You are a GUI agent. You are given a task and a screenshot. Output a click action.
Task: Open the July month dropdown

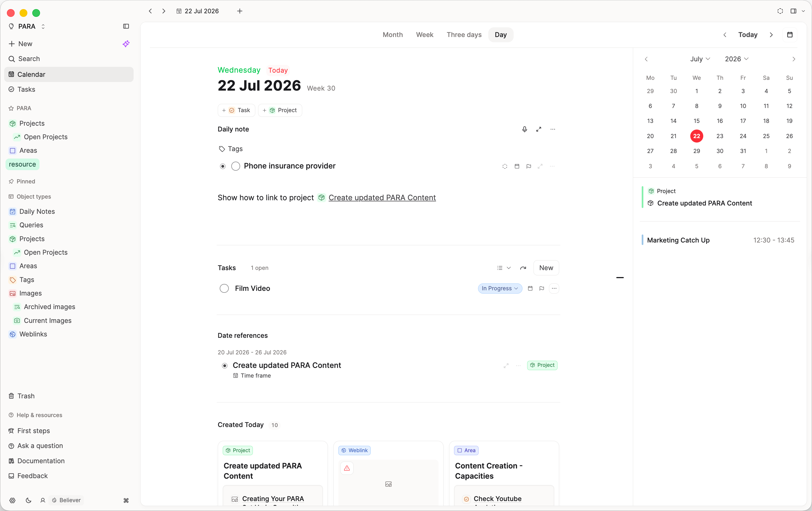pyautogui.click(x=700, y=59)
